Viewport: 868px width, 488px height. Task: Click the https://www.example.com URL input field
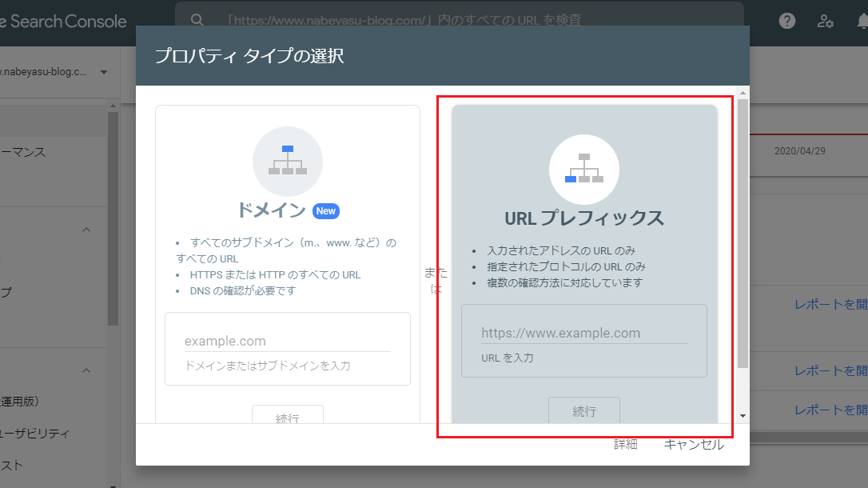[x=584, y=334]
